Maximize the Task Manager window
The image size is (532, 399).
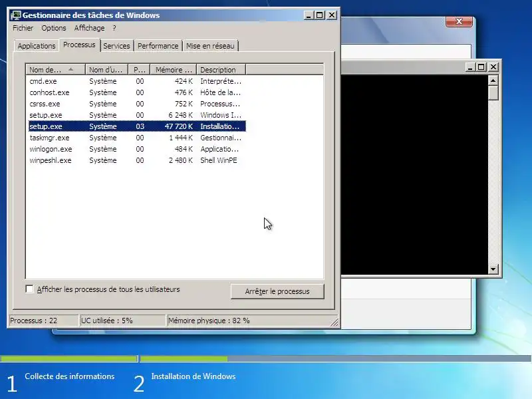[320, 15]
